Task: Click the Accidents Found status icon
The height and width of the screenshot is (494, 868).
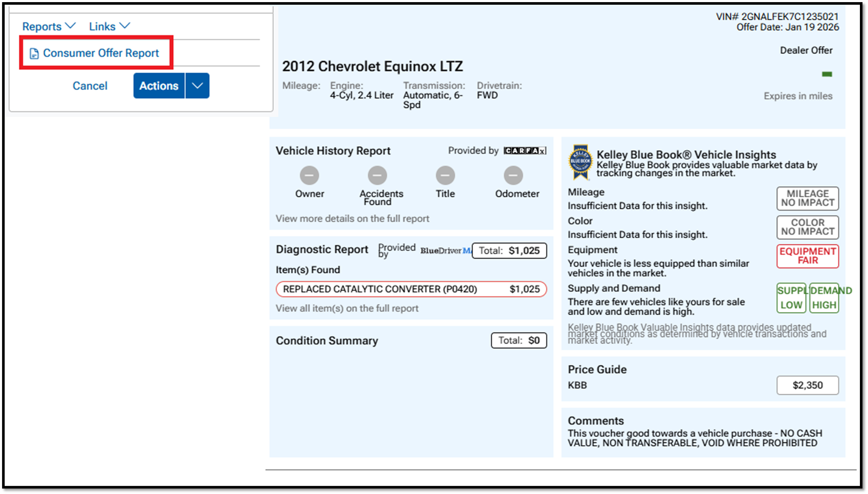Action: pyautogui.click(x=377, y=175)
